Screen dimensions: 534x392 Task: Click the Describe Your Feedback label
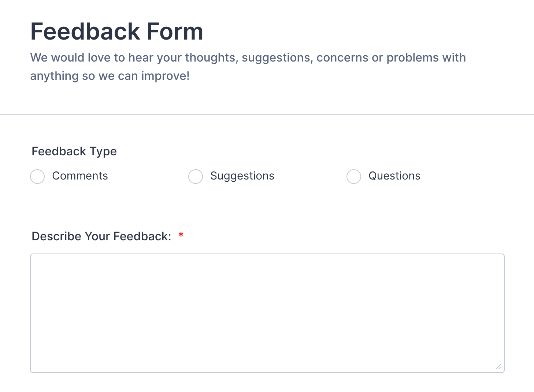[x=101, y=236]
